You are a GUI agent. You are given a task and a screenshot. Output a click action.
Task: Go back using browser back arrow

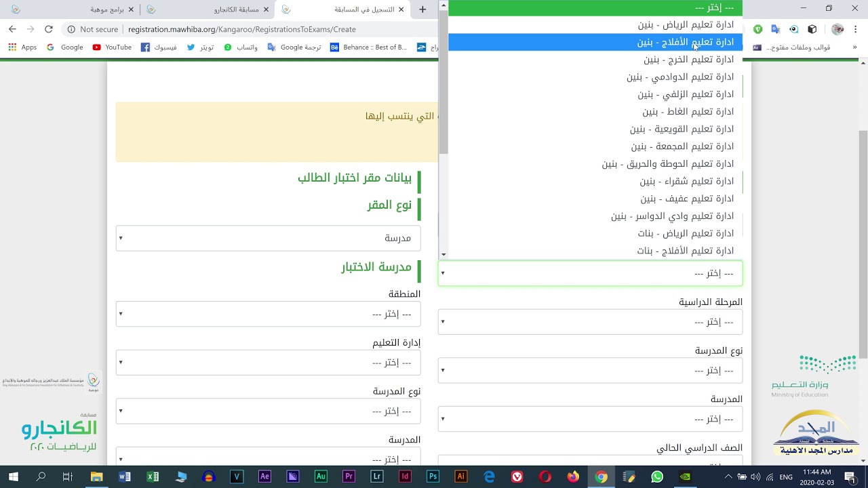tap(12, 29)
